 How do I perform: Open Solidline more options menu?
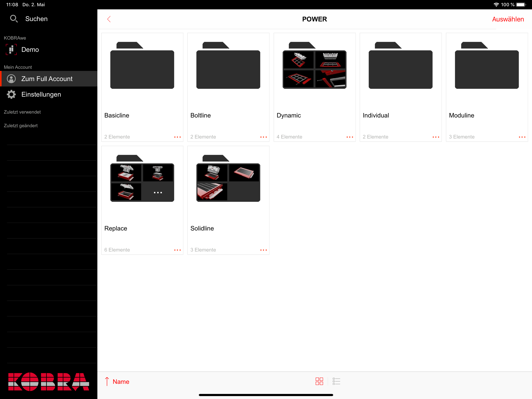[x=264, y=250]
